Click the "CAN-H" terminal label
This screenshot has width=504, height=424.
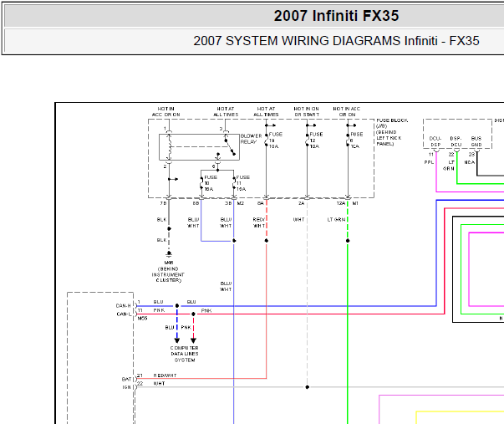[x=124, y=305]
